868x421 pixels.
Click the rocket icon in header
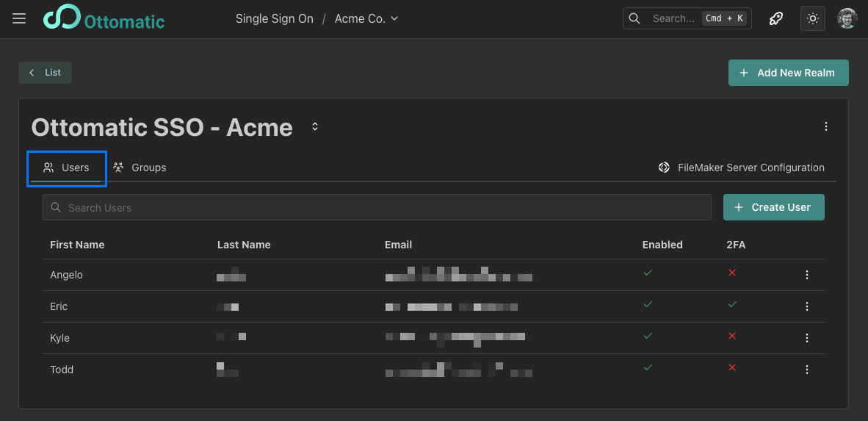pyautogui.click(x=775, y=18)
